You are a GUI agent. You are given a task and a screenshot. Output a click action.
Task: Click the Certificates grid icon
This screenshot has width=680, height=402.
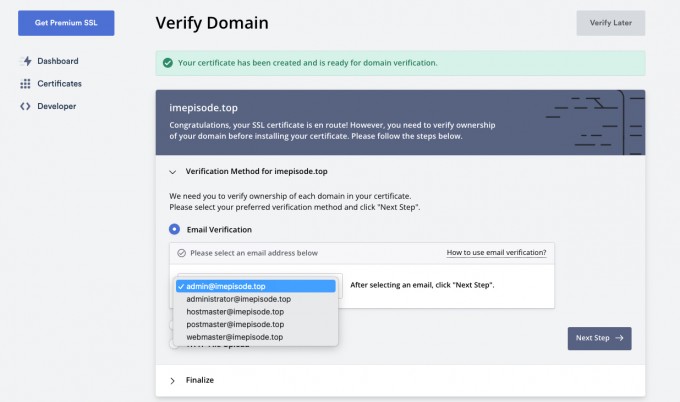click(25, 84)
